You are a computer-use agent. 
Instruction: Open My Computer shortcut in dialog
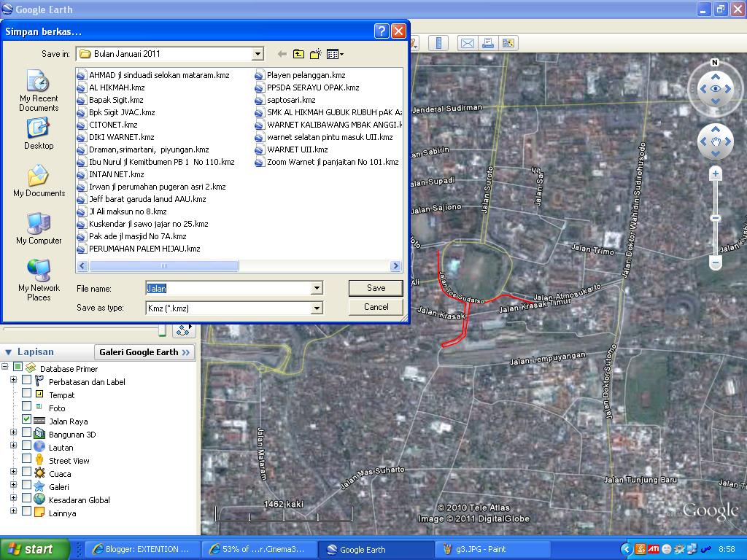[39, 228]
